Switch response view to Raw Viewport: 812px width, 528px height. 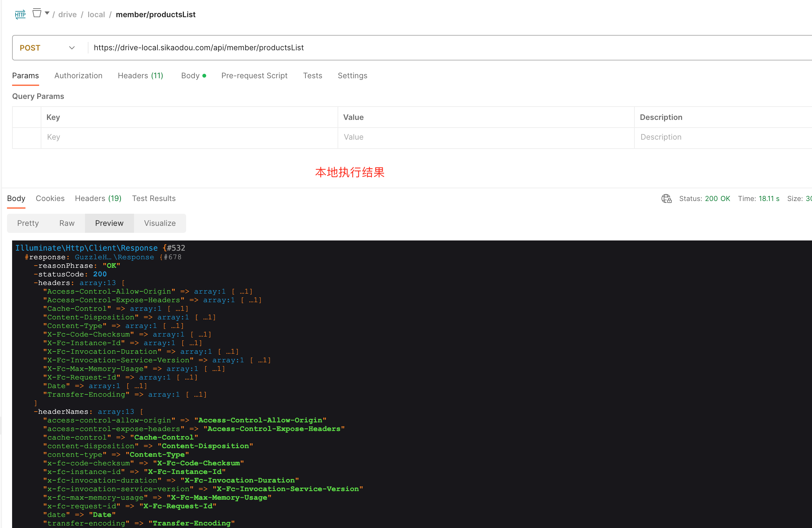67,223
